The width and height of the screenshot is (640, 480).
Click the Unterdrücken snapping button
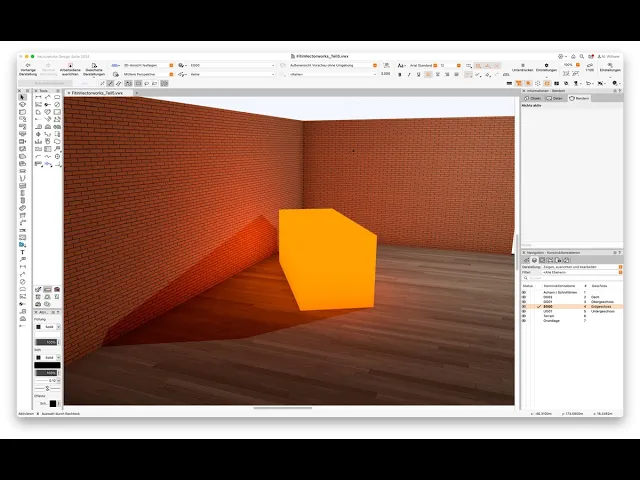tap(522, 67)
